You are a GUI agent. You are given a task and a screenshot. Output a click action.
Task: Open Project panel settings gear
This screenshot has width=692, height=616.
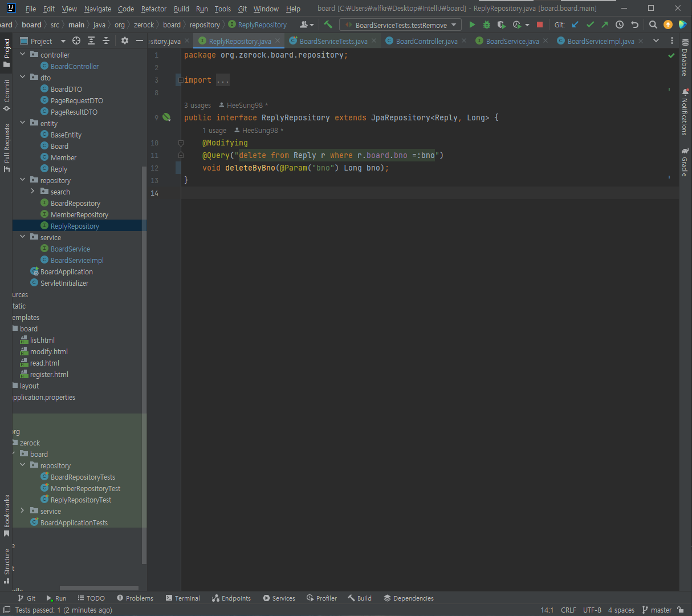point(125,40)
